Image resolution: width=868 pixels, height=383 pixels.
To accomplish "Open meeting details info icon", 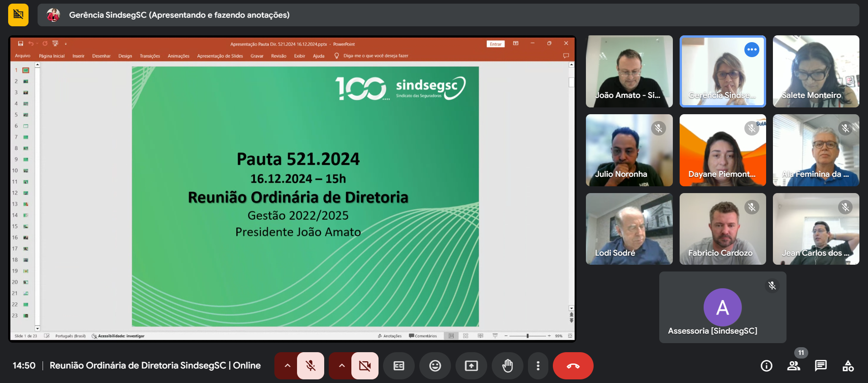I will pyautogui.click(x=766, y=366).
